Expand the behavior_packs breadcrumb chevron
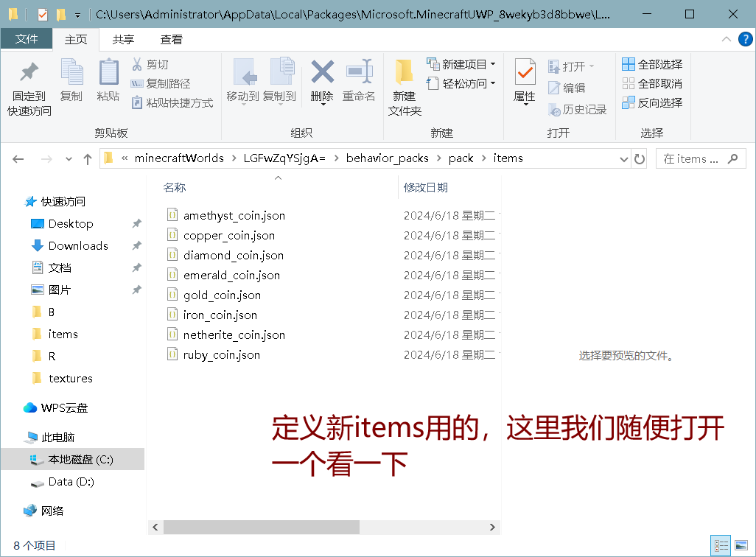This screenshot has width=756, height=557. point(438,158)
